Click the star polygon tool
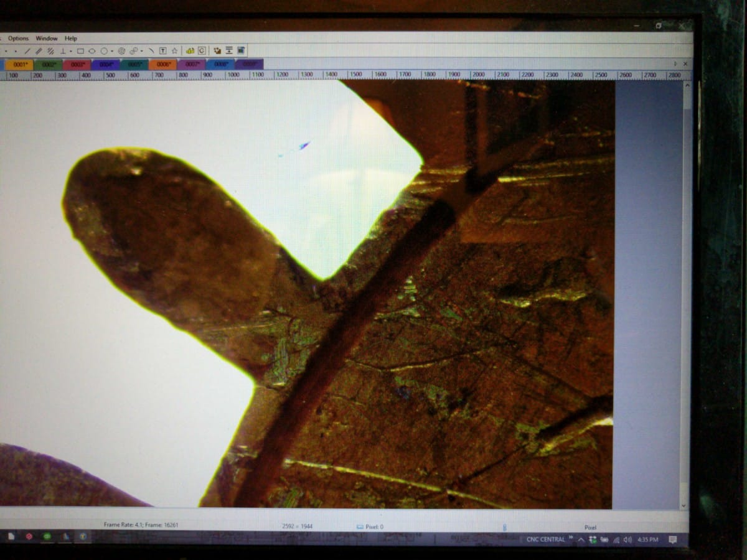Screen dimensions: 747x560 click(x=174, y=51)
